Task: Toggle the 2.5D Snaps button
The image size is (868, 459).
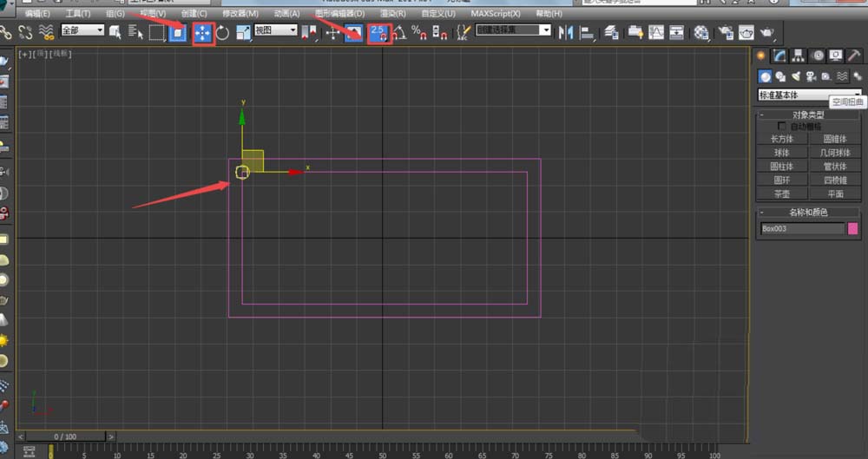Action: [378, 33]
